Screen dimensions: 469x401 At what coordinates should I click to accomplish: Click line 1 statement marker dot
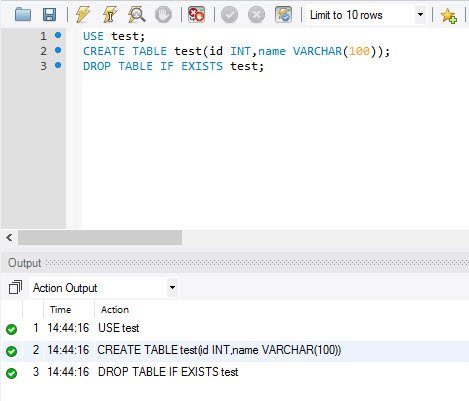[x=58, y=35]
